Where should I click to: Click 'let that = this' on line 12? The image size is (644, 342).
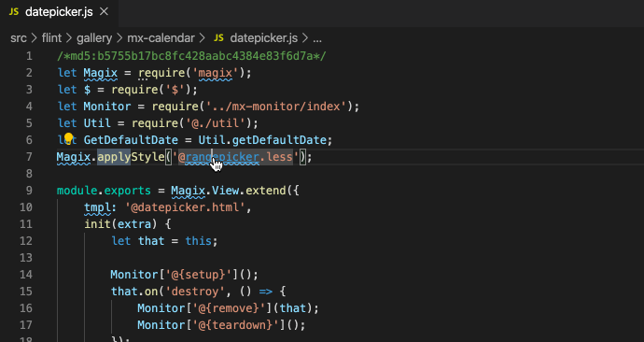(x=161, y=241)
